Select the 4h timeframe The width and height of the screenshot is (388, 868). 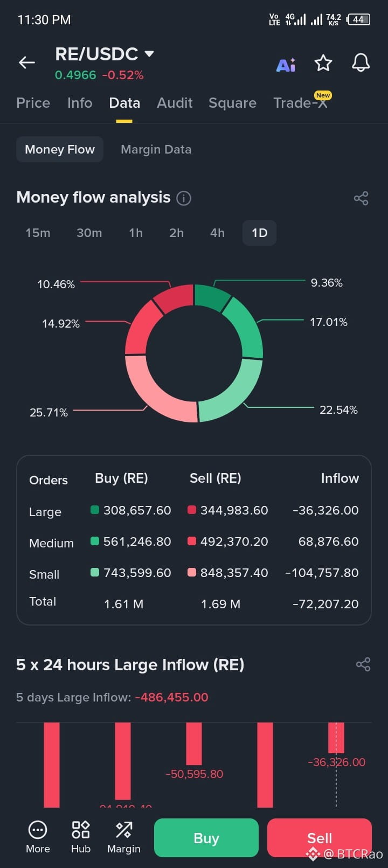pyautogui.click(x=217, y=233)
